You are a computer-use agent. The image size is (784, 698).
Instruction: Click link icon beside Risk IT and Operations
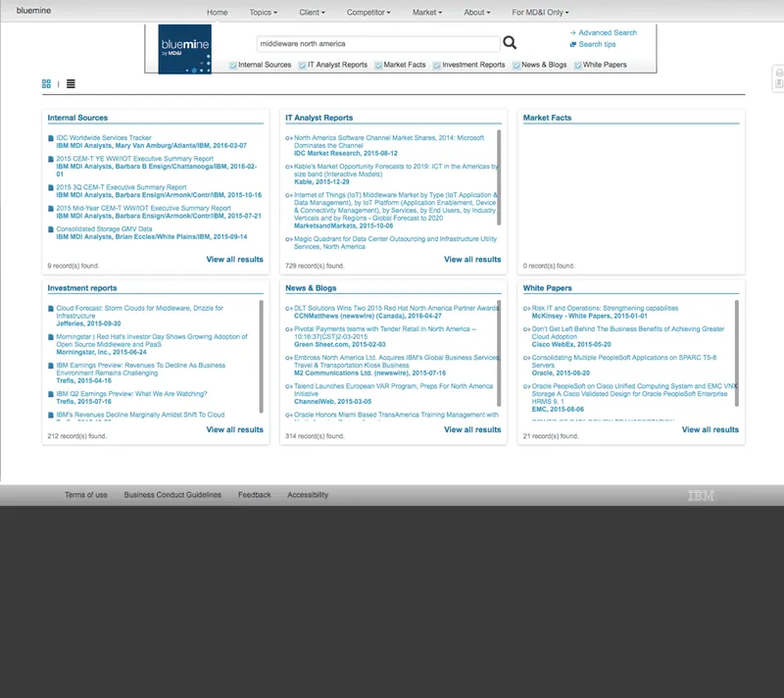point(526,309)
